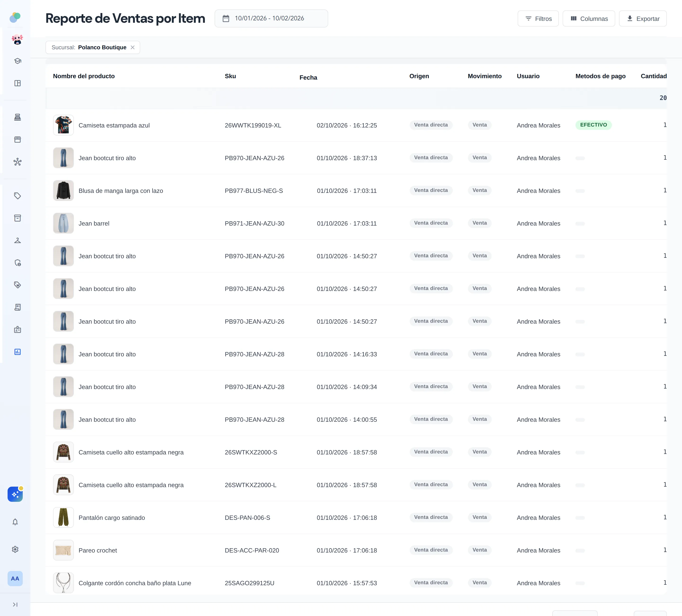Open the price tag products icon

pyautogui.click(x=18, y=196)
